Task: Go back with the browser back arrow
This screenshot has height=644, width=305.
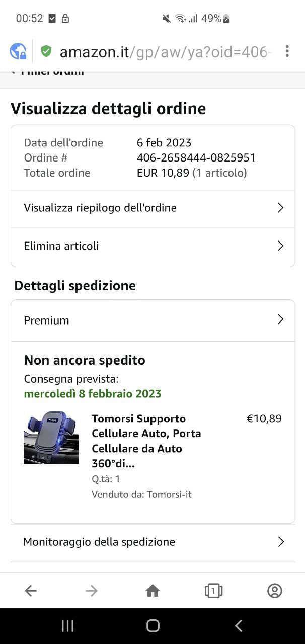Action: coord(31,591)
